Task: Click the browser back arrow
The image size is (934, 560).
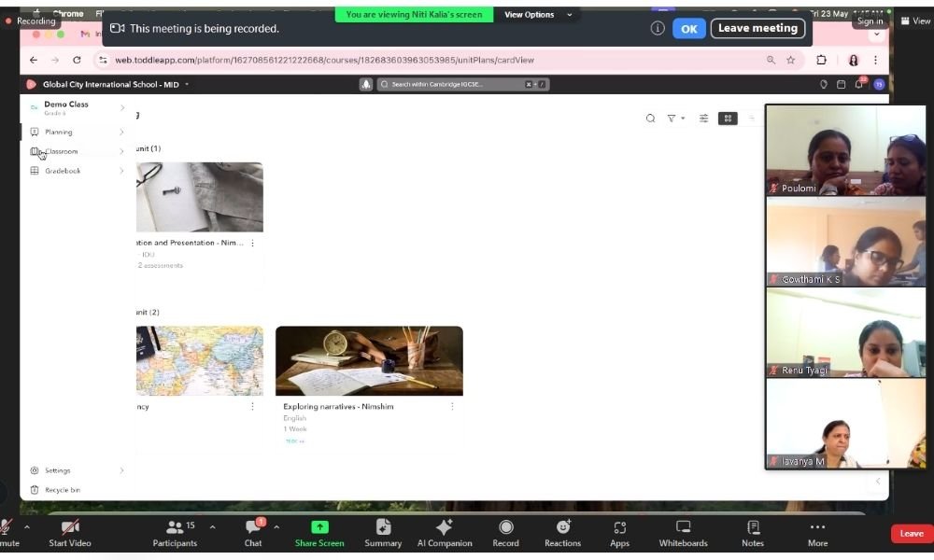Action: [34, 60]
